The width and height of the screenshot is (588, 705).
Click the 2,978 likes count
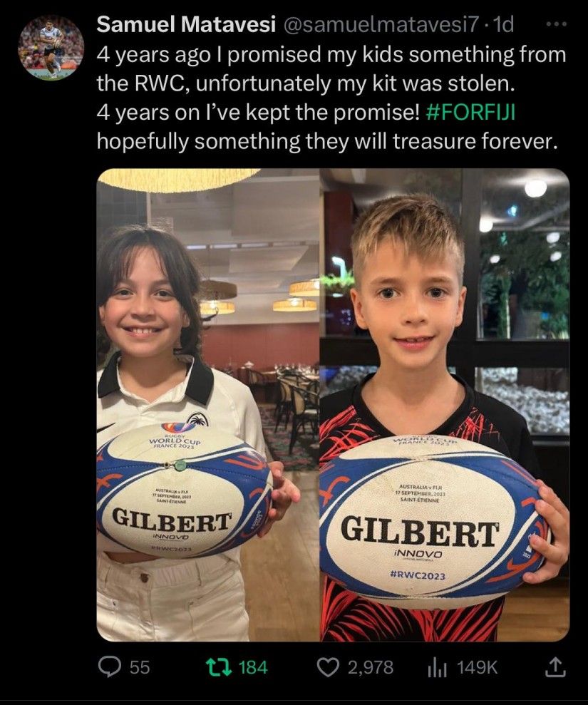pyautogui.click(x=371, y=668)
